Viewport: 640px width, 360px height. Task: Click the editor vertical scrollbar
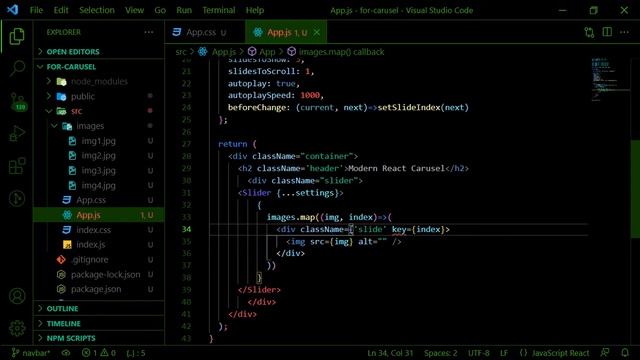pos(635,189)
